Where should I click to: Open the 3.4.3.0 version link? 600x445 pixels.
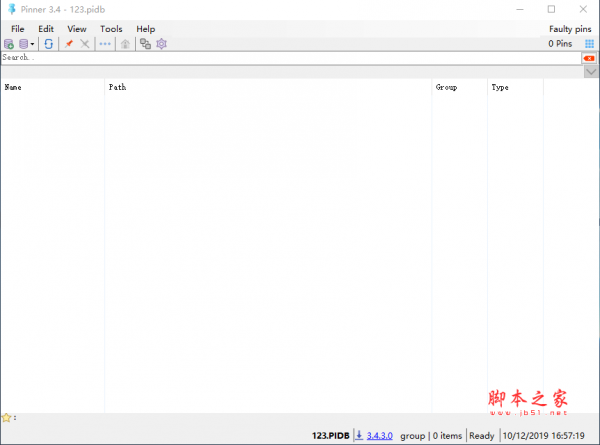click(x=380, y=436)
